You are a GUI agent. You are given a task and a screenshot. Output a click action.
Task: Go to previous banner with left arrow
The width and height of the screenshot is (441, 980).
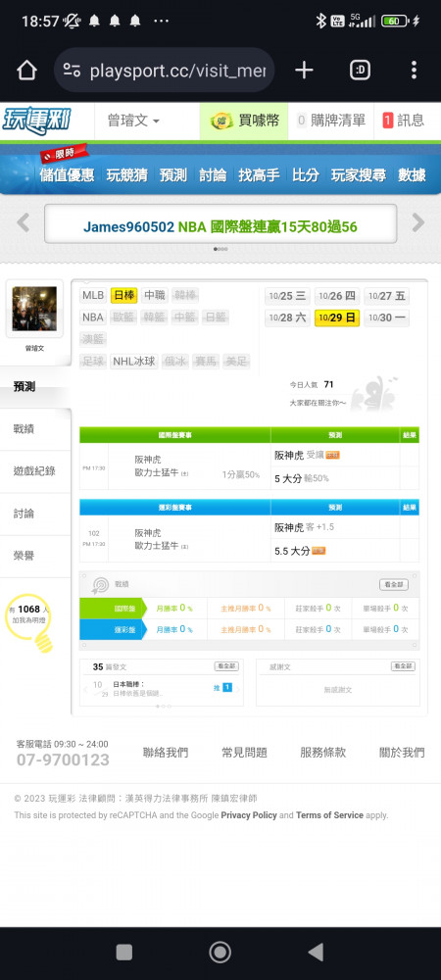tap(24, 222)
